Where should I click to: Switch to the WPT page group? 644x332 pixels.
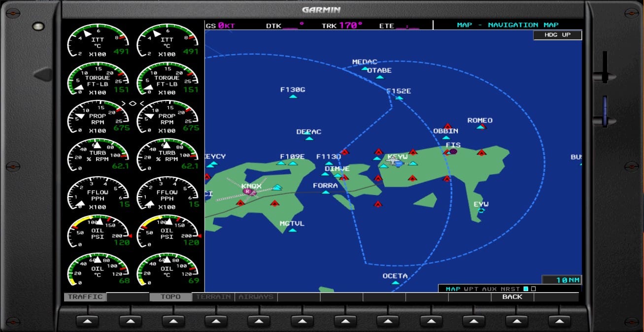[x=471, y=289]
